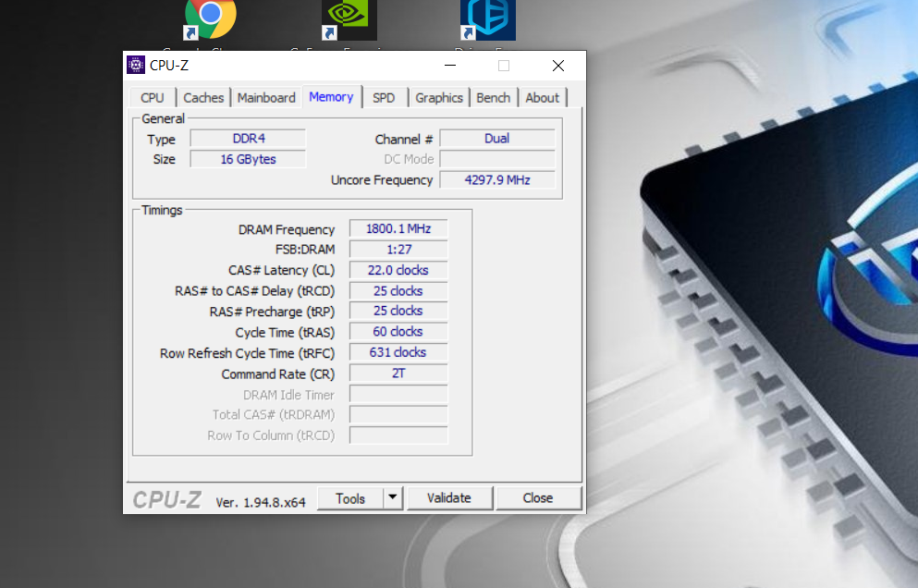
Task: Click the CAS# Latency (CL) label
Action: point(282,271)
